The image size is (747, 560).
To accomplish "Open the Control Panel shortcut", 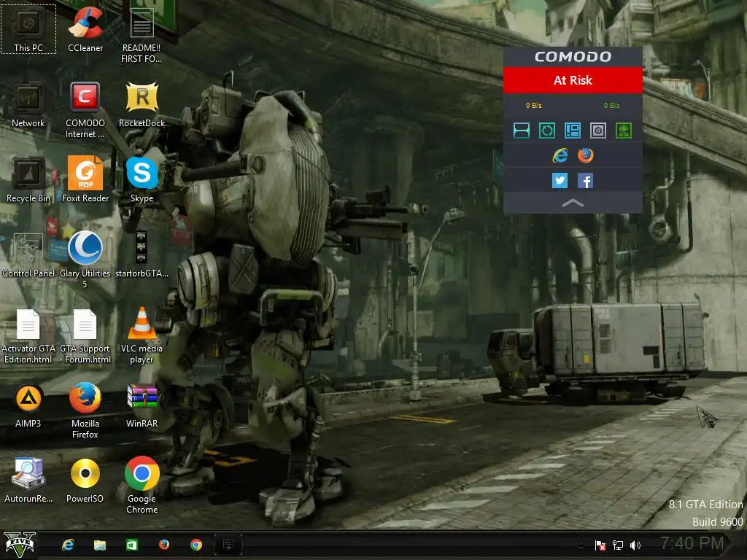I will point(28,256).
